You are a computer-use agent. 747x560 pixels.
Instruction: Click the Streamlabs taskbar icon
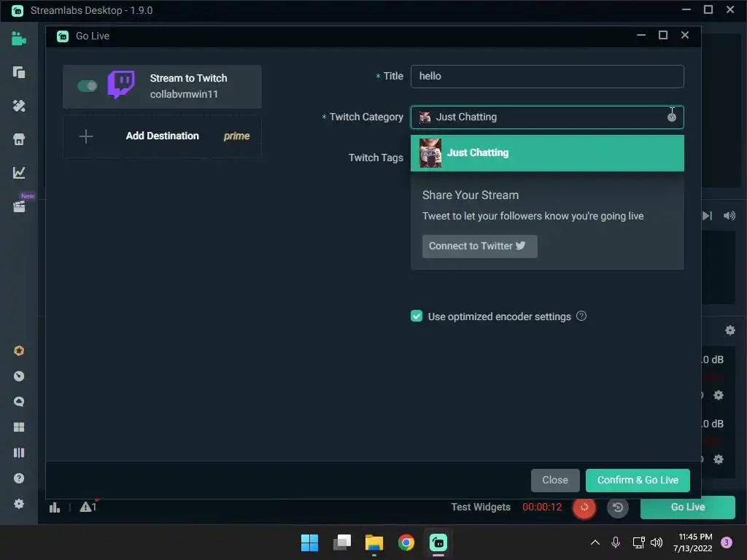coord(438,542)
